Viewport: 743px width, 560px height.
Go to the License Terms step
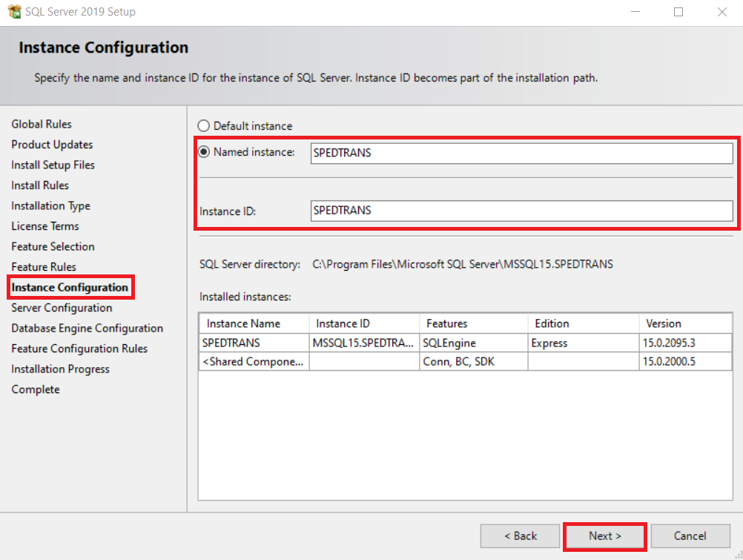click(x=45, y=226)
